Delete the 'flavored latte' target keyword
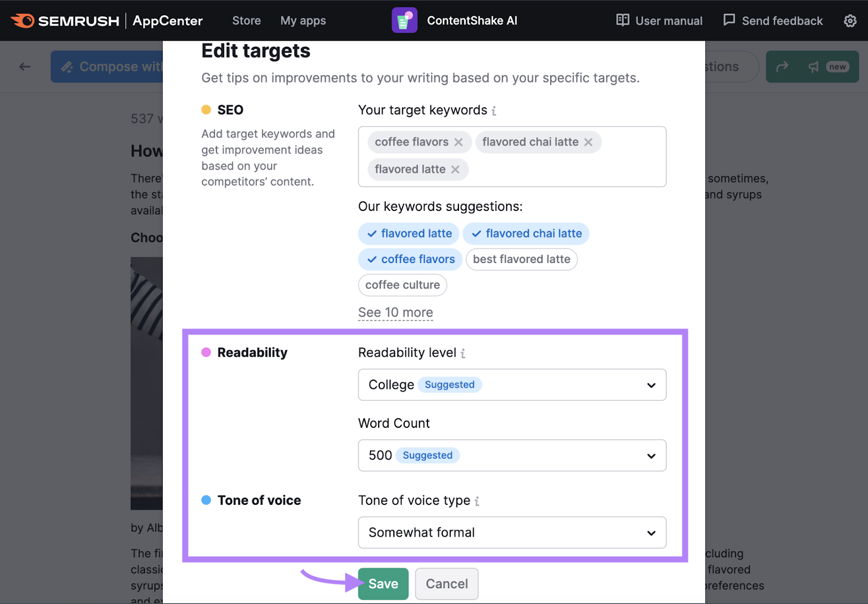The height and width of the screenshot is (604, 868). pyautogui.click(x=455, y=170)
